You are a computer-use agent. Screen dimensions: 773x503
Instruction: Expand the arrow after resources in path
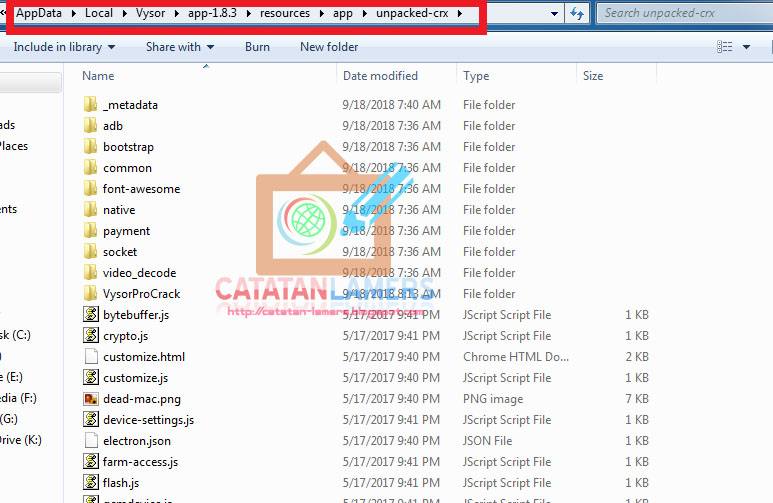pyautogui.click(x=321, y=13)
